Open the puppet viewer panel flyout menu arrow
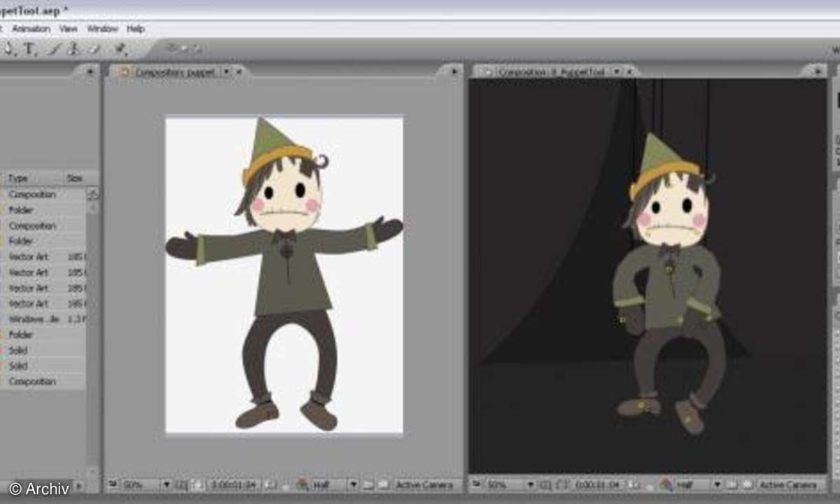This screenshot has width=840, height=504. point(454,71)
